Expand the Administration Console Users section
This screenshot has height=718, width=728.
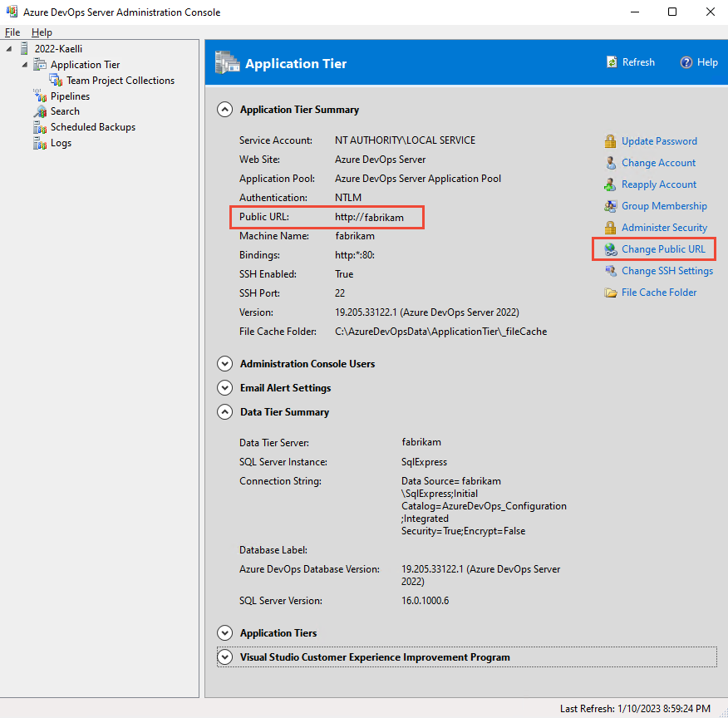224,363
